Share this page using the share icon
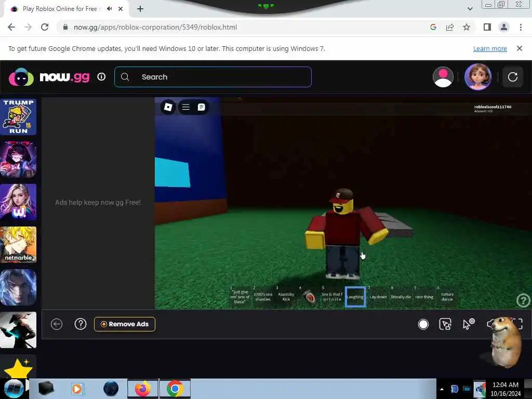532x399 pixels. point(450,27)
